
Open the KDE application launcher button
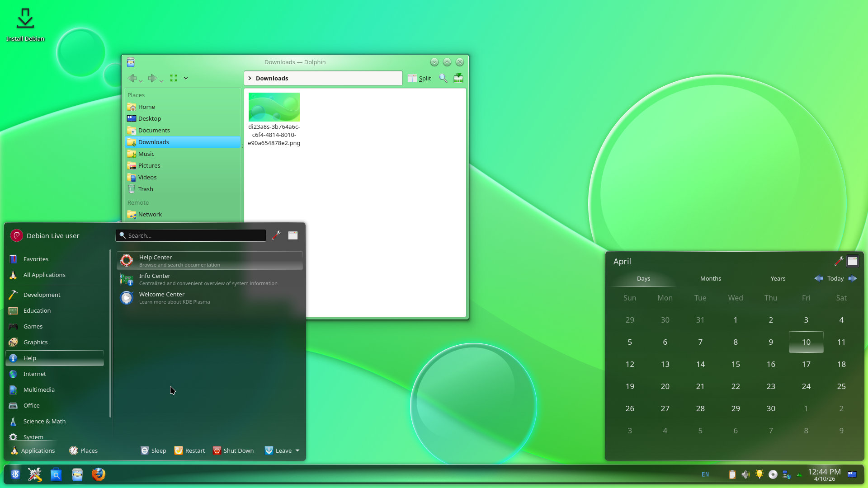click(15, 474)
